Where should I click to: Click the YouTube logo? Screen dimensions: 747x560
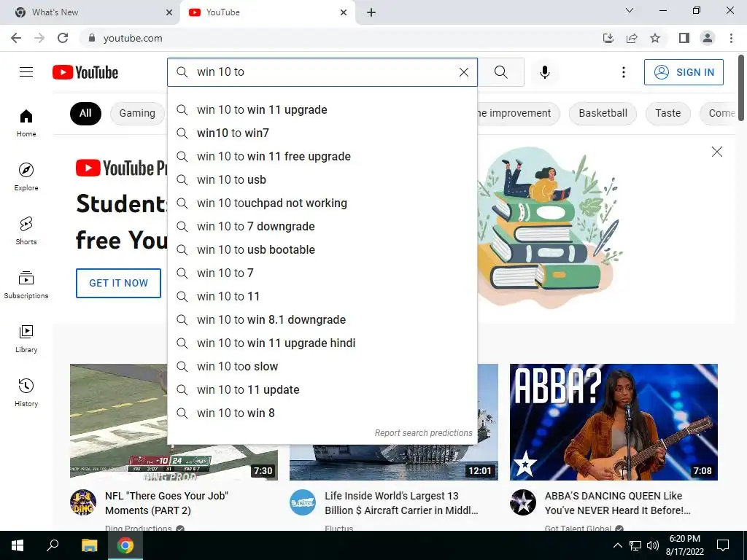click(x=85, y=72)
